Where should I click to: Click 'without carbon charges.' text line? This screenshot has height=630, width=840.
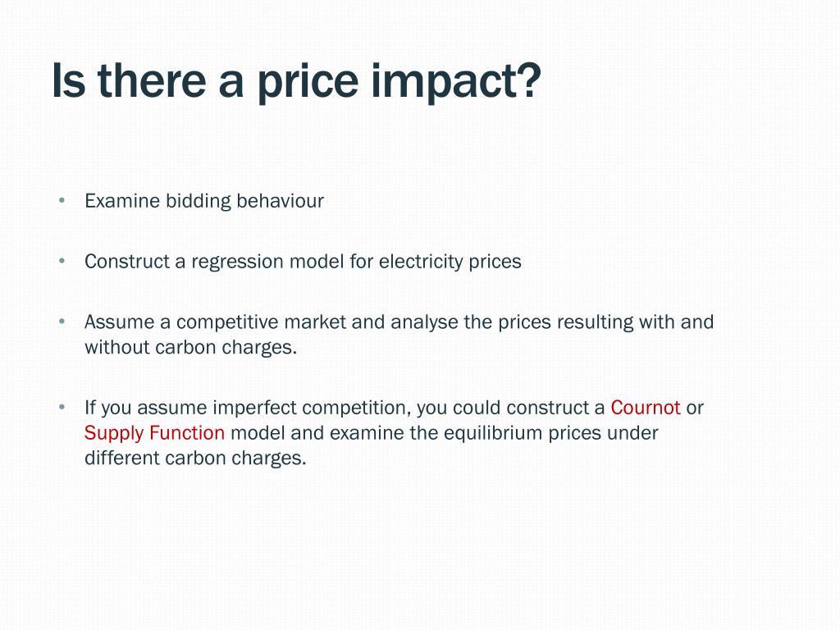click(x=190, y=348)
